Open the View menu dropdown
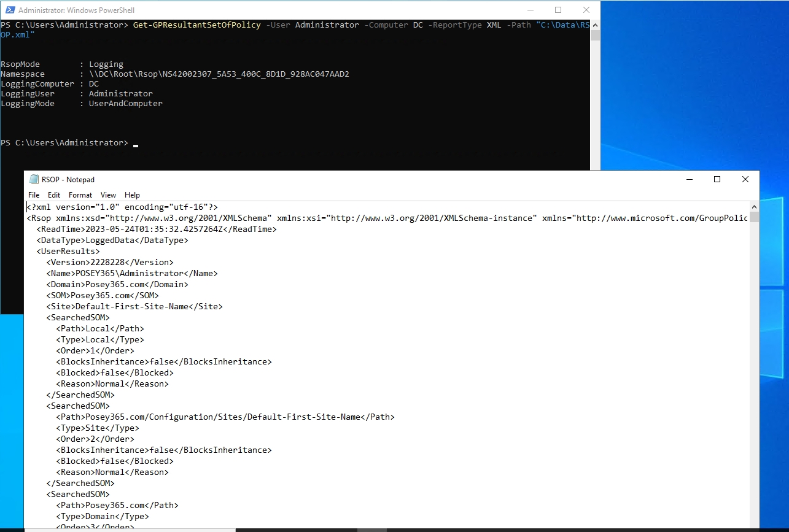Viewport: 789px width, 532px height. (108, 195)
